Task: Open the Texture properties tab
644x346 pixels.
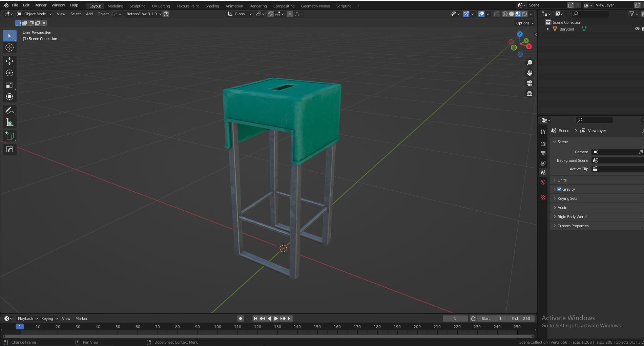Action: (543, 197)
